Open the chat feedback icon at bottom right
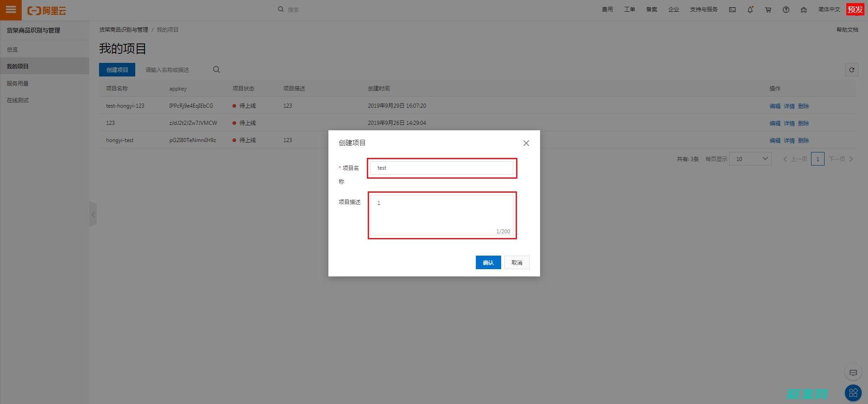This screenshot has height=404, width=868. pos(853,372)
